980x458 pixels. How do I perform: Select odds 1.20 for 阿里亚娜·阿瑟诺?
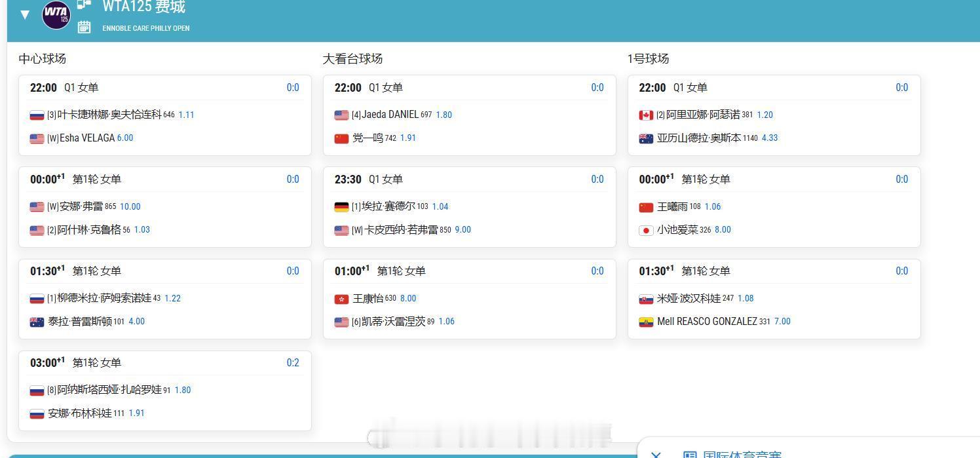point(765,115)
